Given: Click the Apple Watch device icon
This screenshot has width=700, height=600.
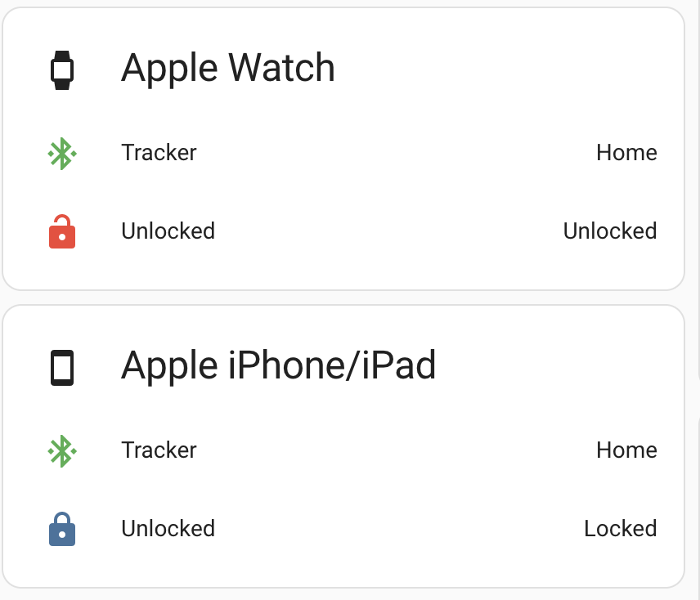Looking at the screenshot, I should (x=62, y=70).
